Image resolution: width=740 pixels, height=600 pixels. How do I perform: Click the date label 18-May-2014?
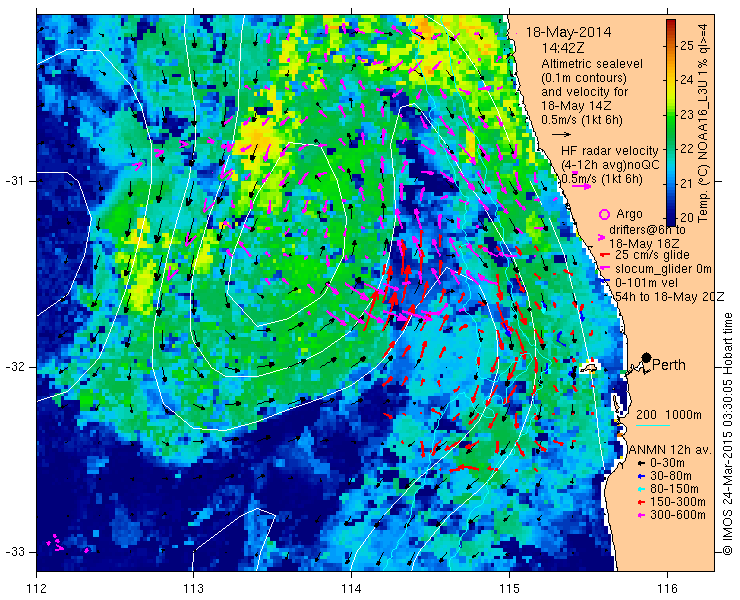(x=568, y=32)
